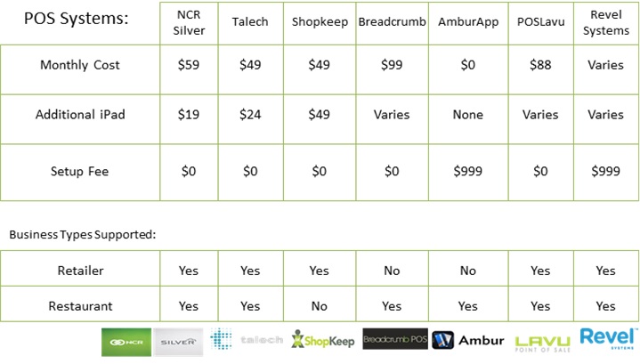Click the gray Silver logo
Viewport: 640px width, 364px height.
click(x=178, y=342)
